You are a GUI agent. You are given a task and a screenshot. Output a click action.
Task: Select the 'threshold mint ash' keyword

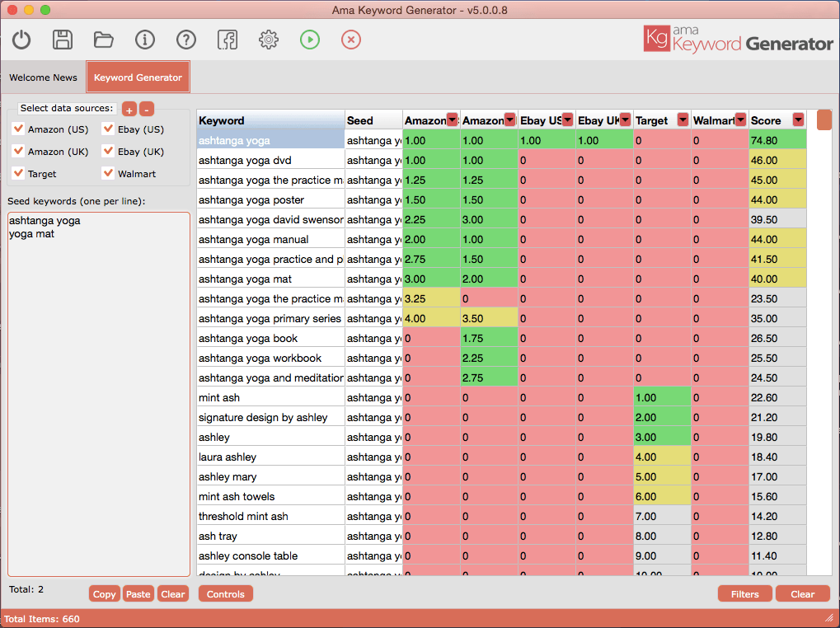point(270,517)
